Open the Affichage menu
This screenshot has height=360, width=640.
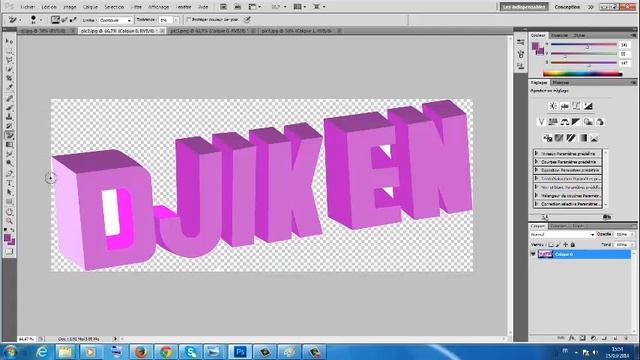click(x=158, y=7)
